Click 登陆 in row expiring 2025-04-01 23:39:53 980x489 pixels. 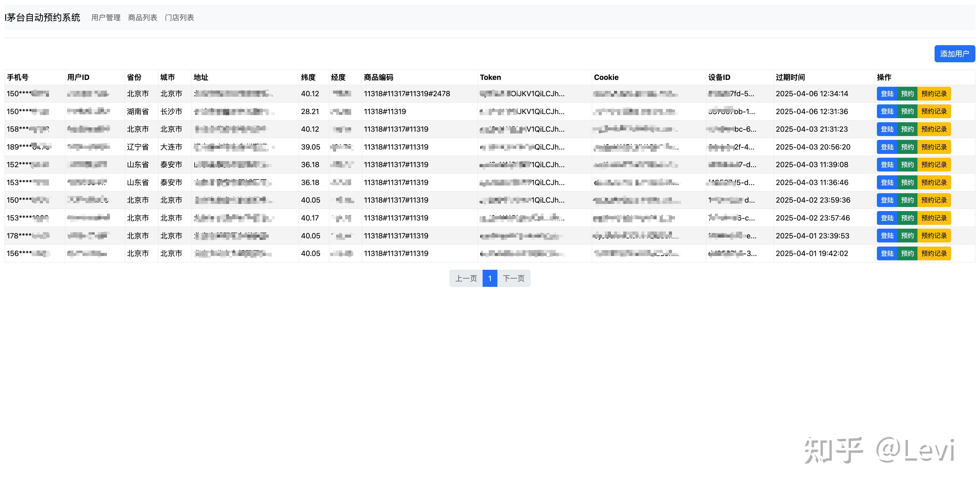click(887, 236)
